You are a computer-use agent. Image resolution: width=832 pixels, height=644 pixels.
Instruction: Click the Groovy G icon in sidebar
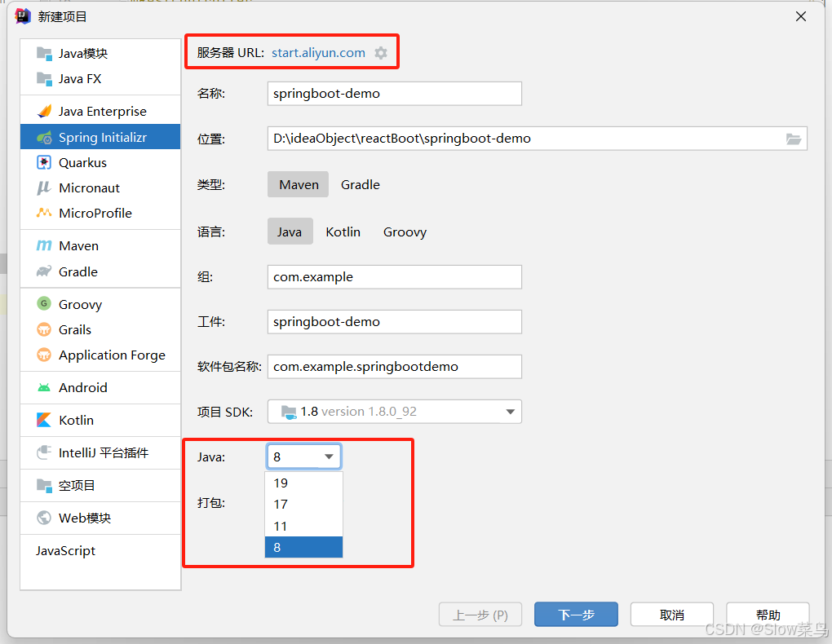click(44, 303)
